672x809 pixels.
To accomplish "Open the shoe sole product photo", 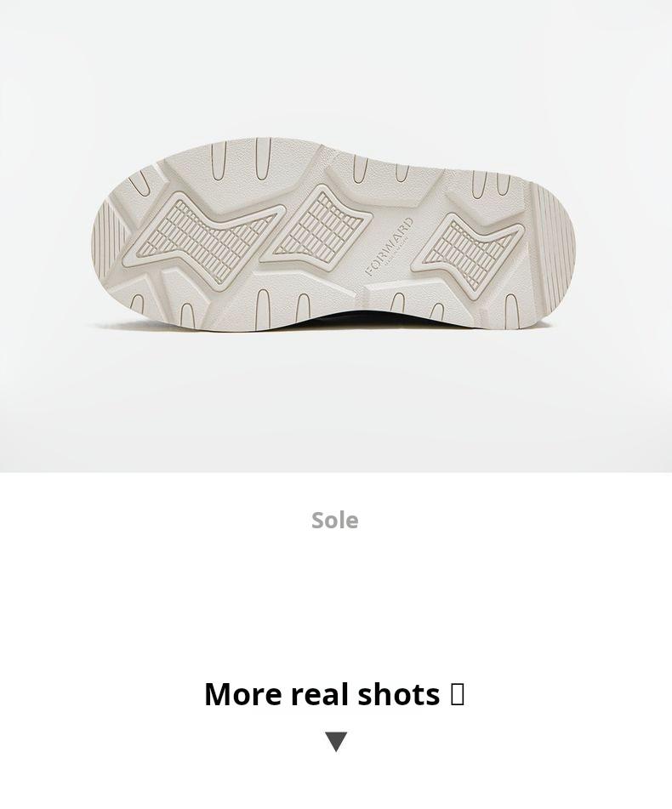I will point(336,236).
